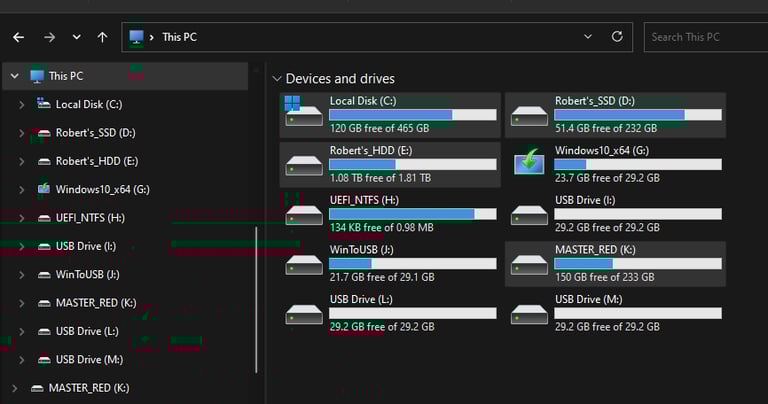Screen dimensions: 768x404
Task: Click Robert's_HDD (E:) title in main pane
Action: [371, 151]
